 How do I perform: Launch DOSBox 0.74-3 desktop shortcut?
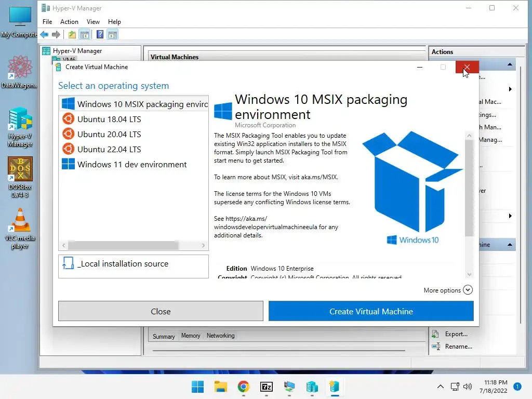point(20,177)
